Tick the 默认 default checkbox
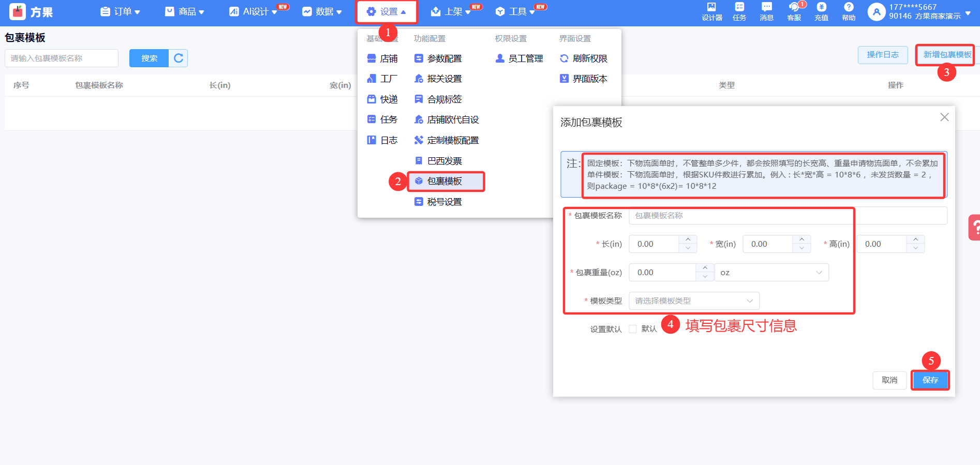Viewport: 980px width, 465px height. coord(633,329)
